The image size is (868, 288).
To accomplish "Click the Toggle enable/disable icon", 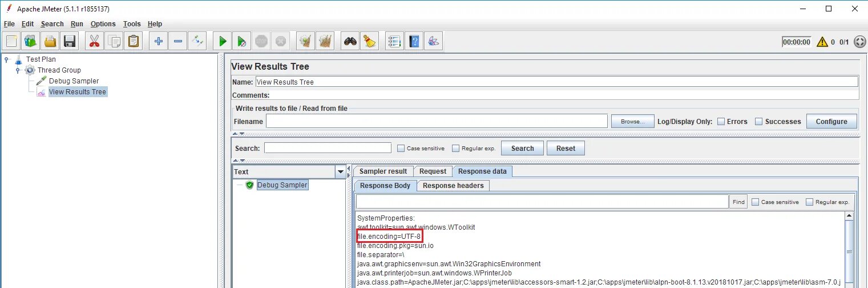I will (197, 41).
